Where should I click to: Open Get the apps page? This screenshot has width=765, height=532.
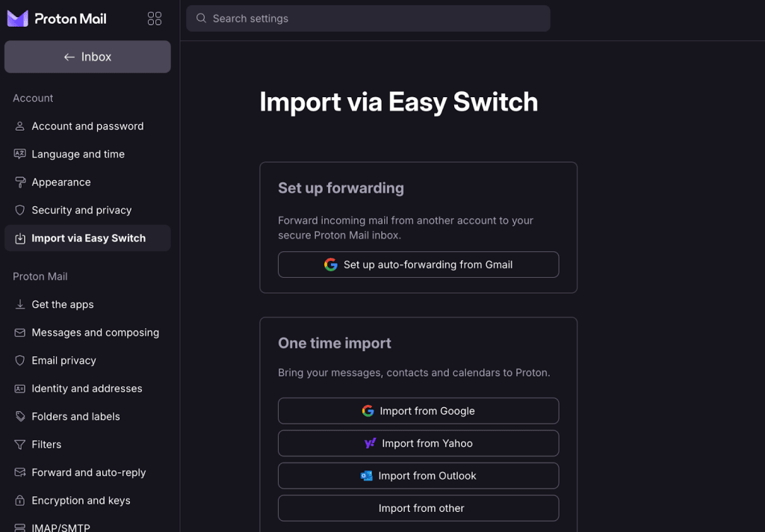click(x=88, y=305)
